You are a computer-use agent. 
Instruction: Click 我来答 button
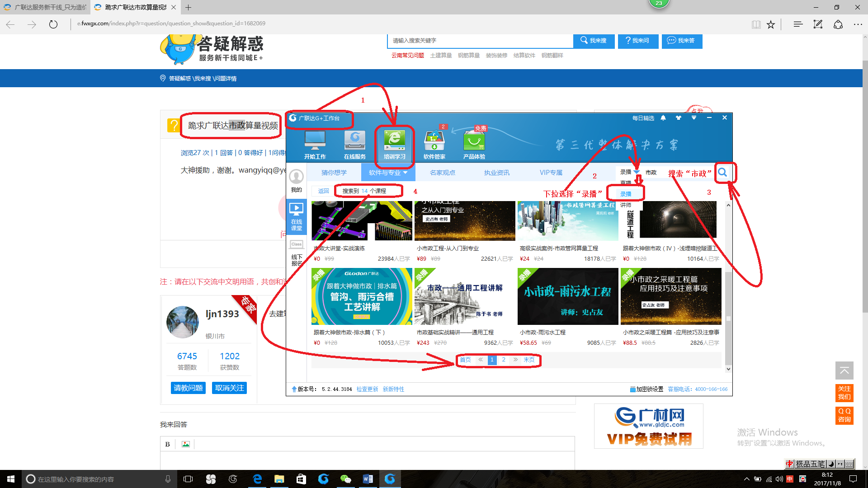tap(682, 41)
